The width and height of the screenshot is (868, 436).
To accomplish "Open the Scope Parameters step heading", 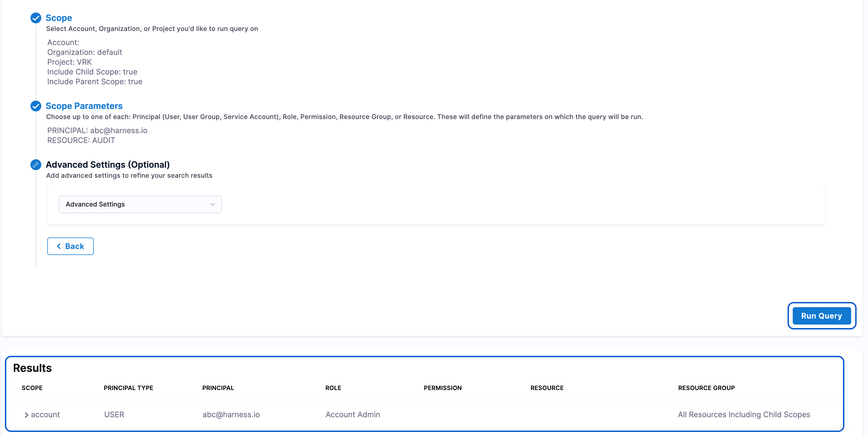I will (x=84, y=106).
